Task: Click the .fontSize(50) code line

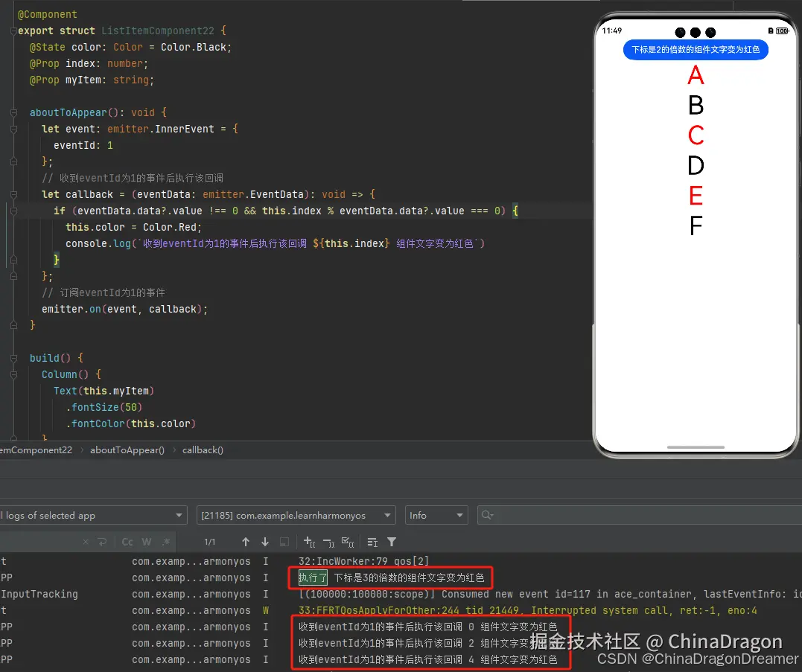Action: pyautogui.click(x=104, y=407)
